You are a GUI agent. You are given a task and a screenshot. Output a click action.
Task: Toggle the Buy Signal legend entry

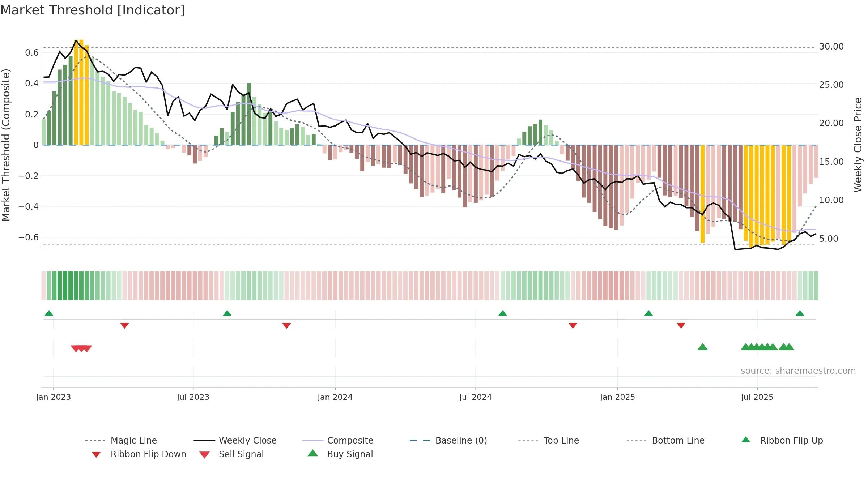click(340, 454)
